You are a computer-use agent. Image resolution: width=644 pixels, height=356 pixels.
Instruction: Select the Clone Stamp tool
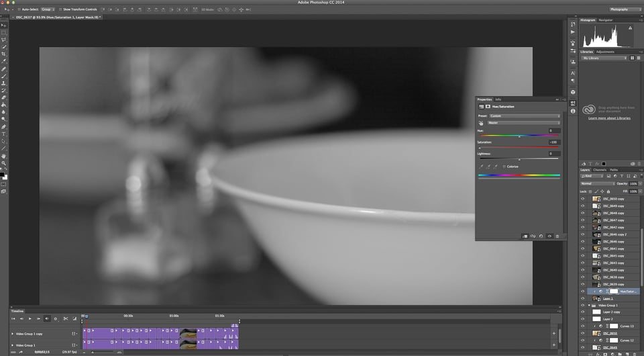[4, 83]
